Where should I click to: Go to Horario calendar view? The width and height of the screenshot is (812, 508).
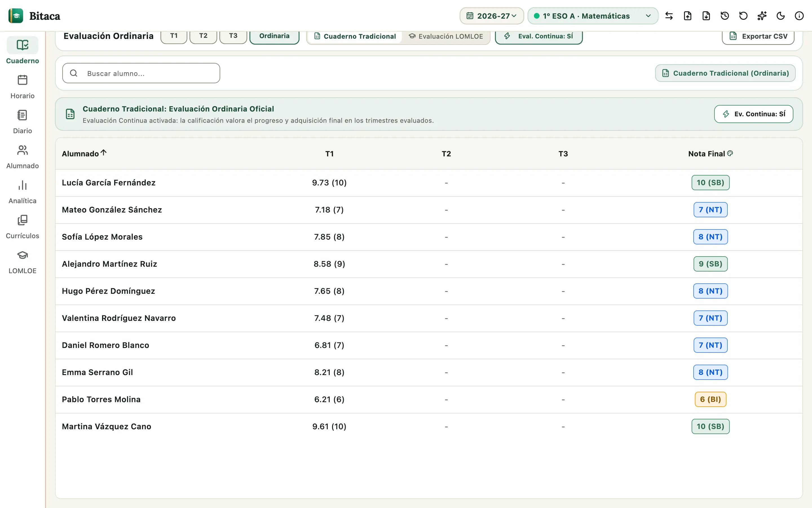(x=23, y=87)
